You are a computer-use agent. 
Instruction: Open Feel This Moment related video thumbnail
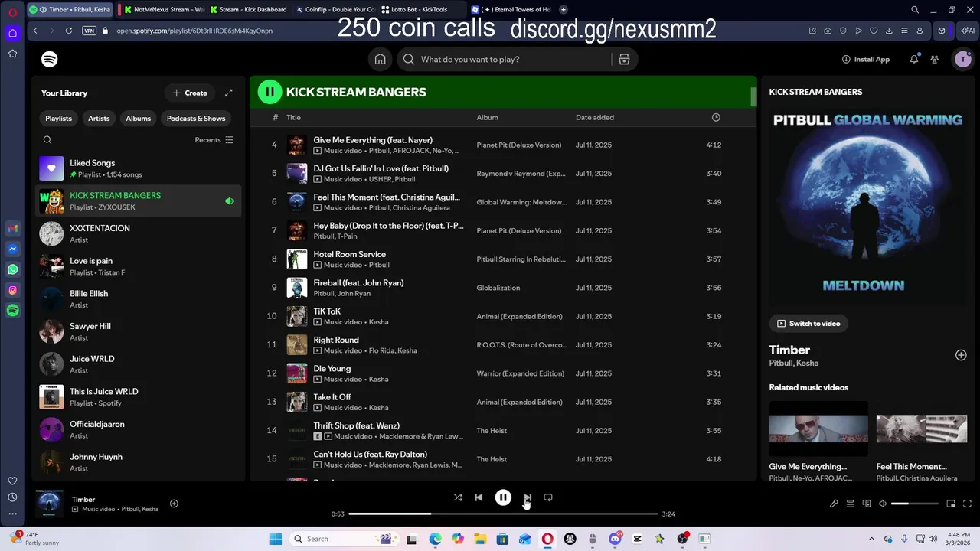922,429
